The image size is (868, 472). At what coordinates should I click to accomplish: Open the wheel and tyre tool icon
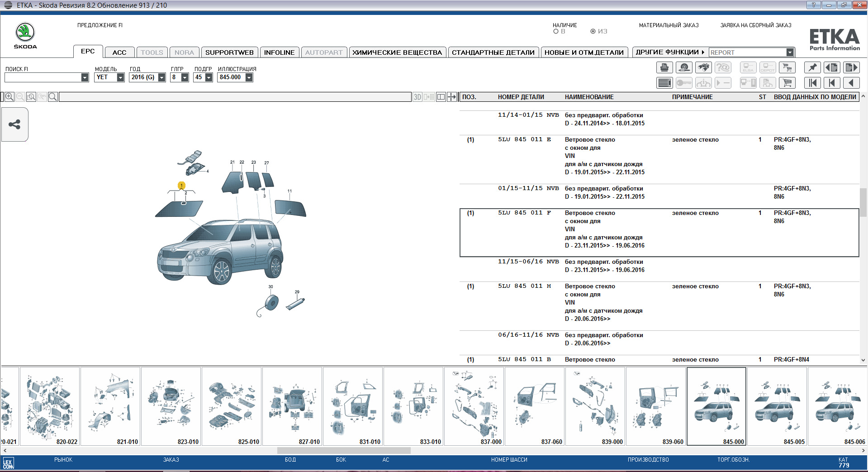pos(684,68)
